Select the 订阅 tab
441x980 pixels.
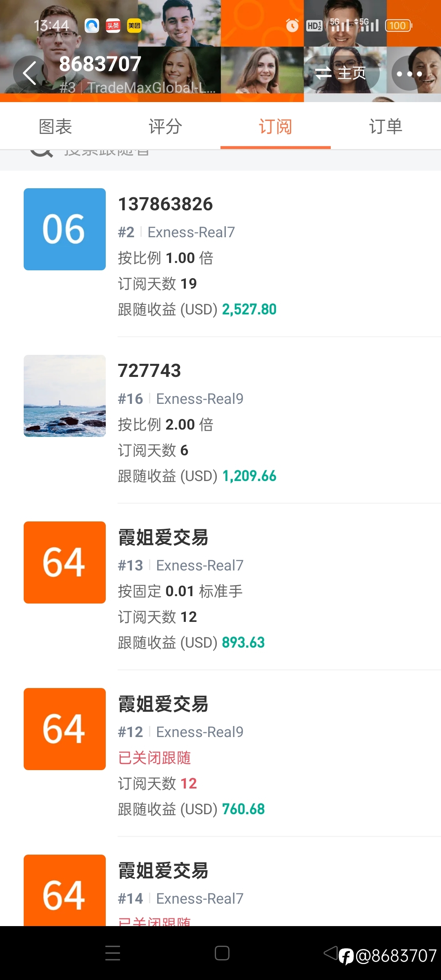point(276,126)
